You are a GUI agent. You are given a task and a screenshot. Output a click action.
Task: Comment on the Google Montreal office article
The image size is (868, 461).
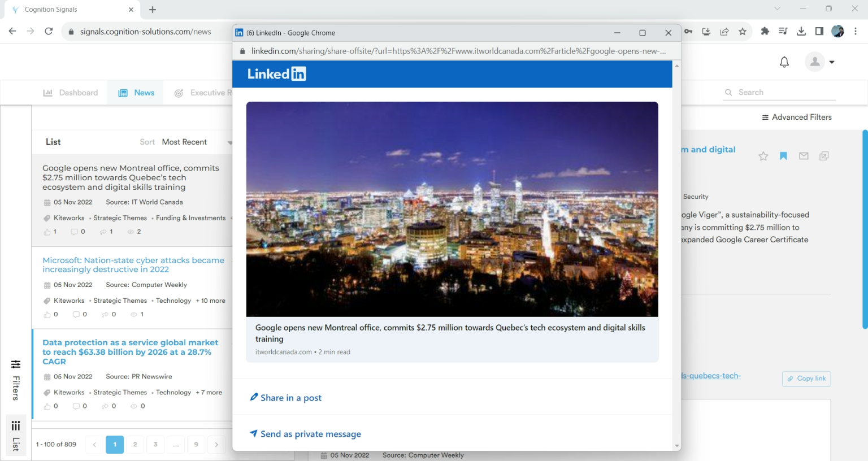click(74, 232)
